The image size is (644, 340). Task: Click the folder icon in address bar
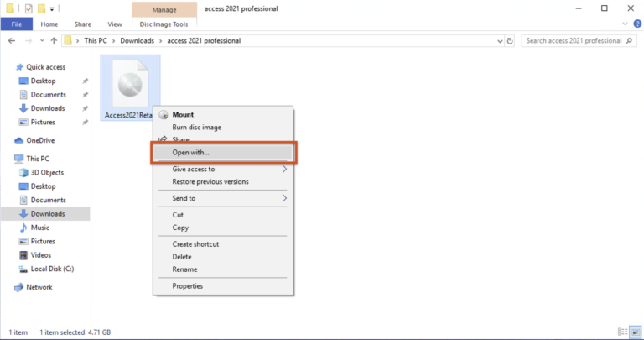(x=68, y=40)
